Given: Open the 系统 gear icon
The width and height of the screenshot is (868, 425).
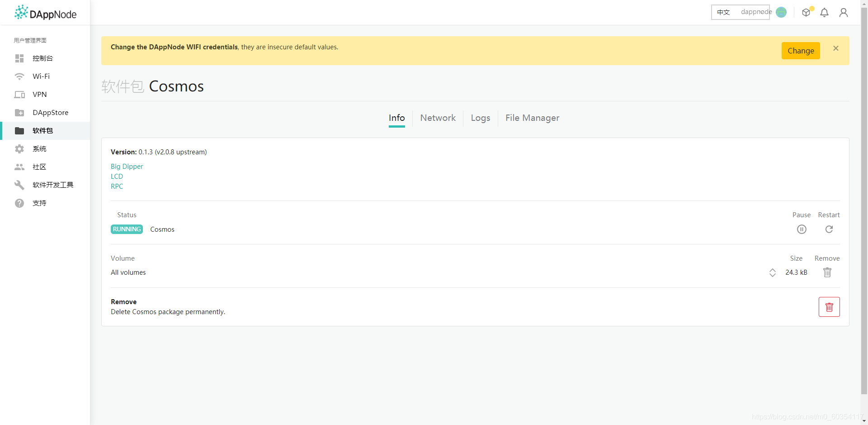Looking at the screenshot, I should point(19,149).
